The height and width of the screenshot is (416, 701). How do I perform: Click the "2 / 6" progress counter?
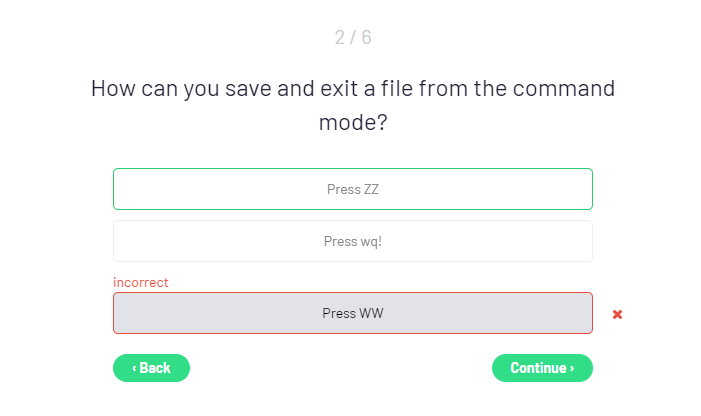coord(353,38)
